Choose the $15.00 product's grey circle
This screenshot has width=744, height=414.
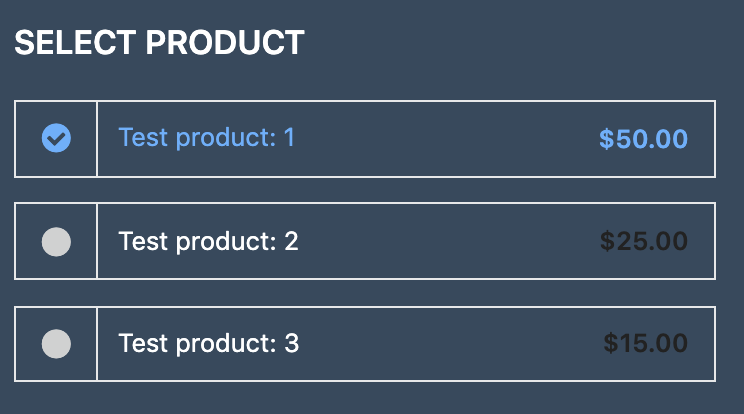click(x=56, y=344)
